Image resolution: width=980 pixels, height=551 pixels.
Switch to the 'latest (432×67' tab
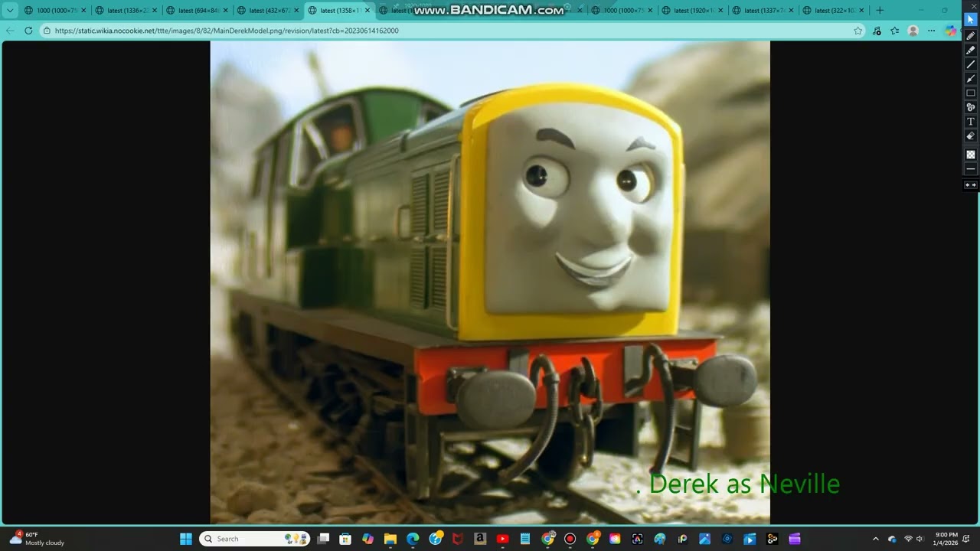pyautogui.click(x=268, y=11)
